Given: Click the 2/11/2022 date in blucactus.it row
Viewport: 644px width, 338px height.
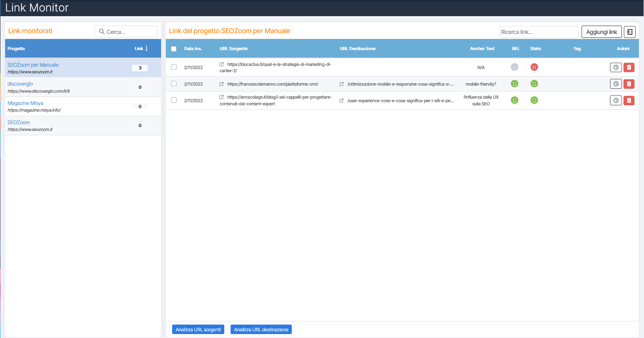Looking at the screenshot, I should pyautogui.click(x=193, y=67).
